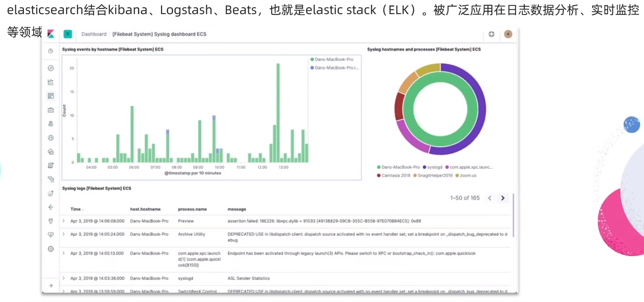The width and height of the screenshot is (644, 302).
Task: Open the Visualize app in sidebar
Action: click(x=50, y=82)
